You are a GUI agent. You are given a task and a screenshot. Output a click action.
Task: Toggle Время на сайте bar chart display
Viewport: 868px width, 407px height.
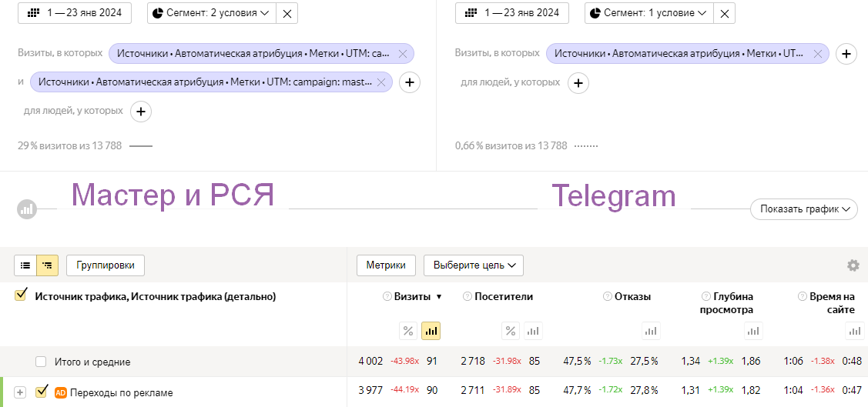pos(855,331)
